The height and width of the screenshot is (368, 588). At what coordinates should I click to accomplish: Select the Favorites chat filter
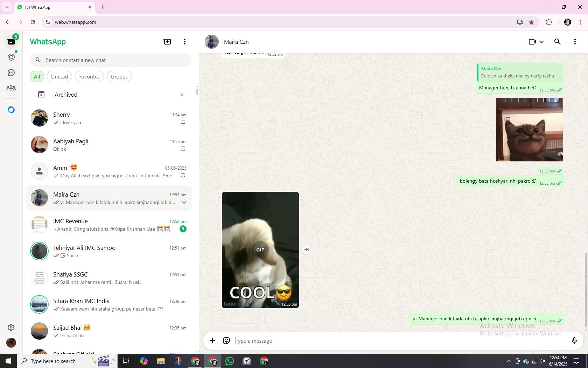[x=89, y=76]
